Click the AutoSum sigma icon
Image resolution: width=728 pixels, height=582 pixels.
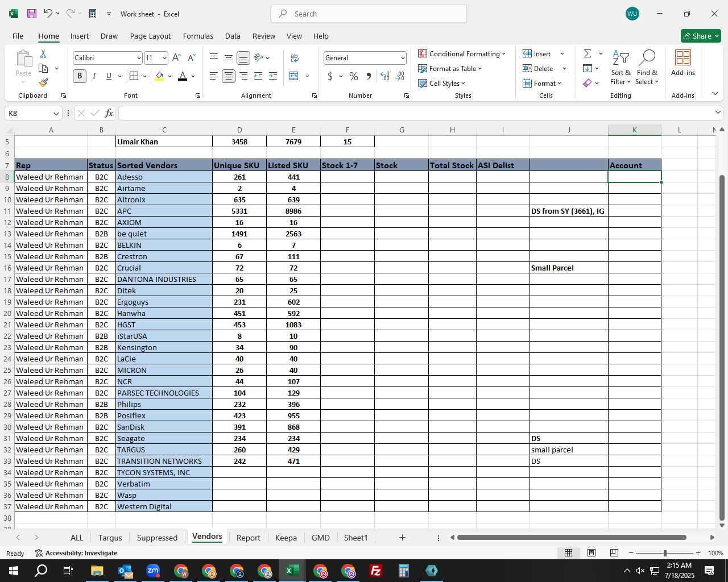coord(588,53)
